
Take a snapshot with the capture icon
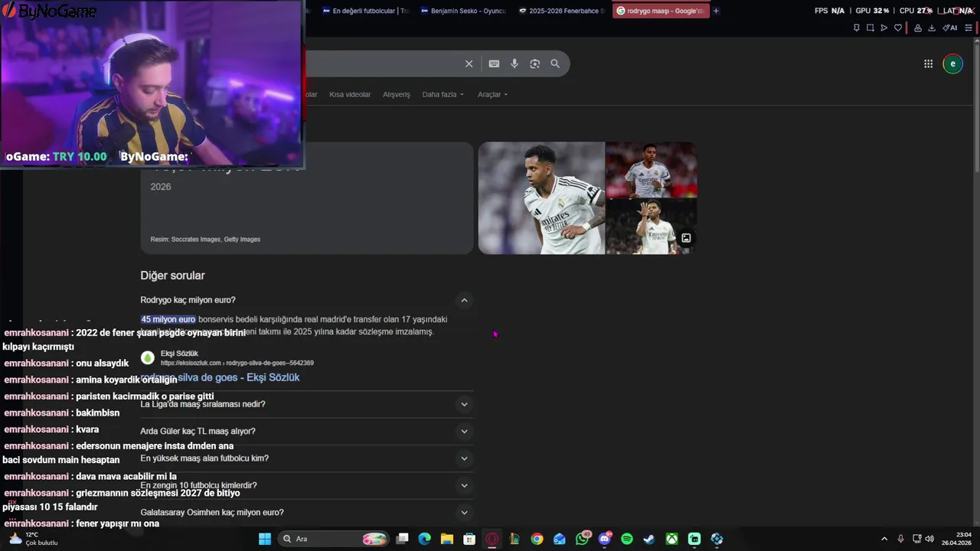(870, 28)
